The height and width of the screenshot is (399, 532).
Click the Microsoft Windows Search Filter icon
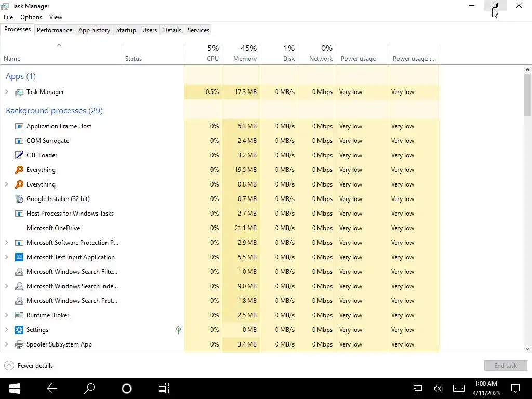click(x=19, y=272)
